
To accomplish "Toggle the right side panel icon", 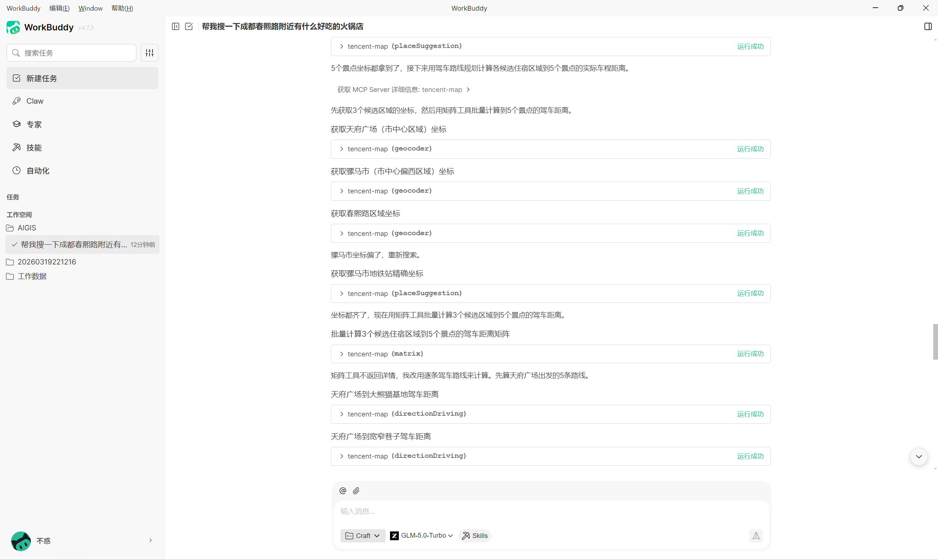I will coord(928,26).
